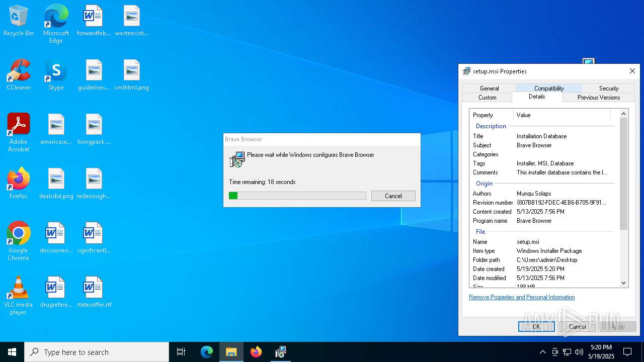Open Windows Start menu
This screenshot has width=644, height=362.
(x=12, y=352)
